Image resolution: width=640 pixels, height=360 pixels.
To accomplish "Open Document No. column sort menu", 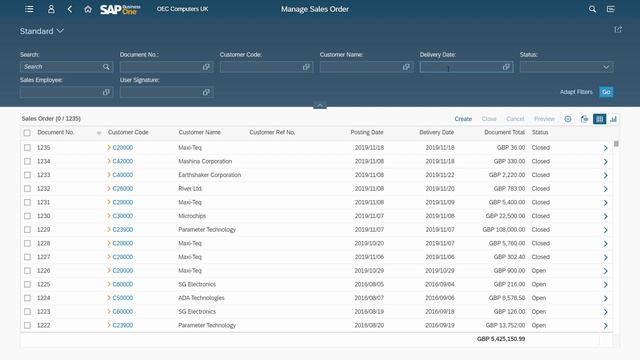I will tap(99, 133).
